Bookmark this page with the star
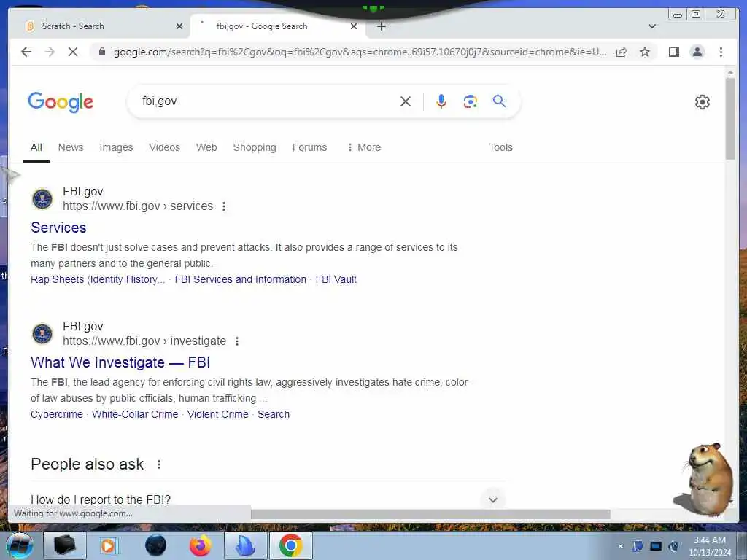Image resolution: width=747 pixels, height=560 pixels. [645, 52]
